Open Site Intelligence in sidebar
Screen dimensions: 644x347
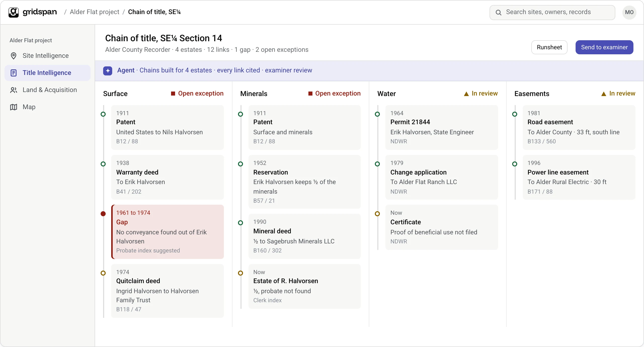pos(48,56)
